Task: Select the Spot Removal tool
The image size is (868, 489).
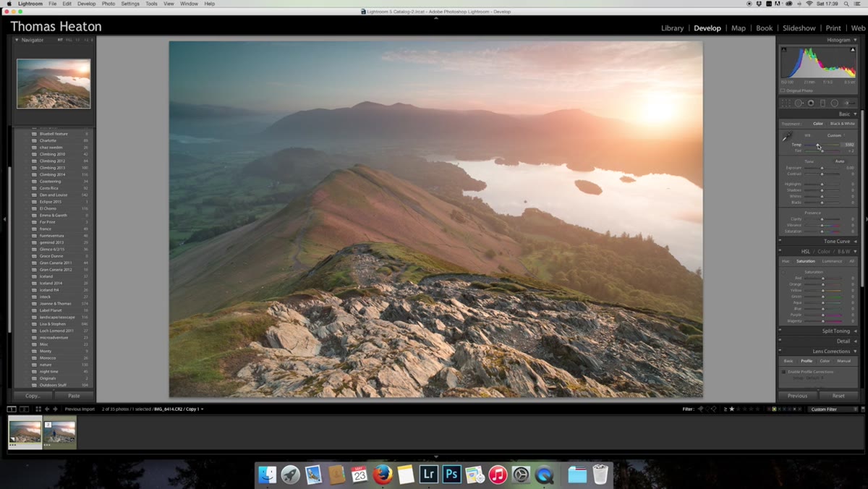Action: tap(799, 103)
